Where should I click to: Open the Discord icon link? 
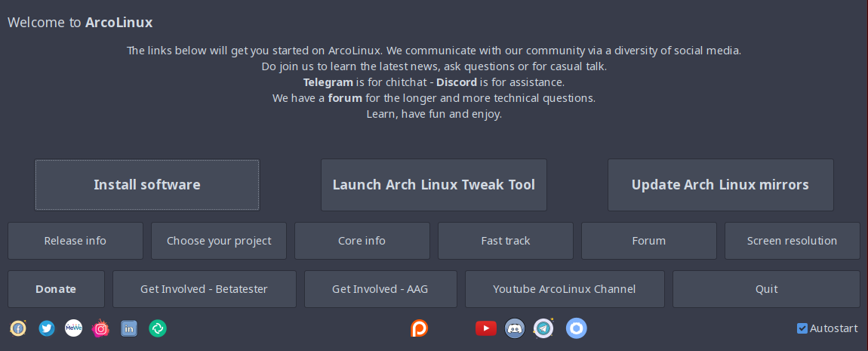point(515,328)
